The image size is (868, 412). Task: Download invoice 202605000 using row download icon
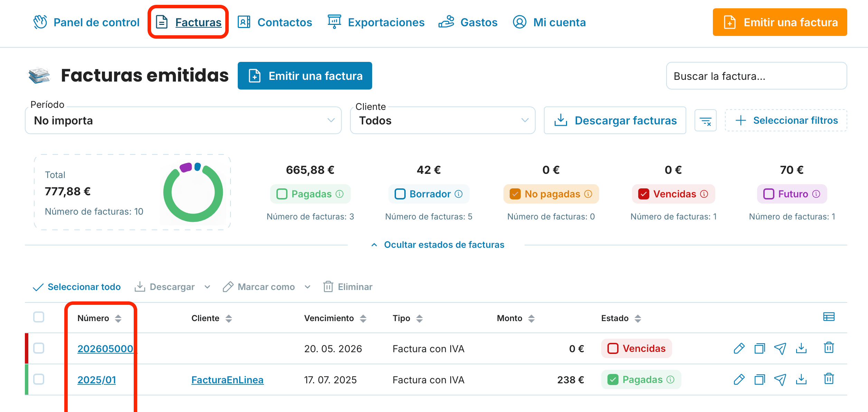(x=801, y=348)
